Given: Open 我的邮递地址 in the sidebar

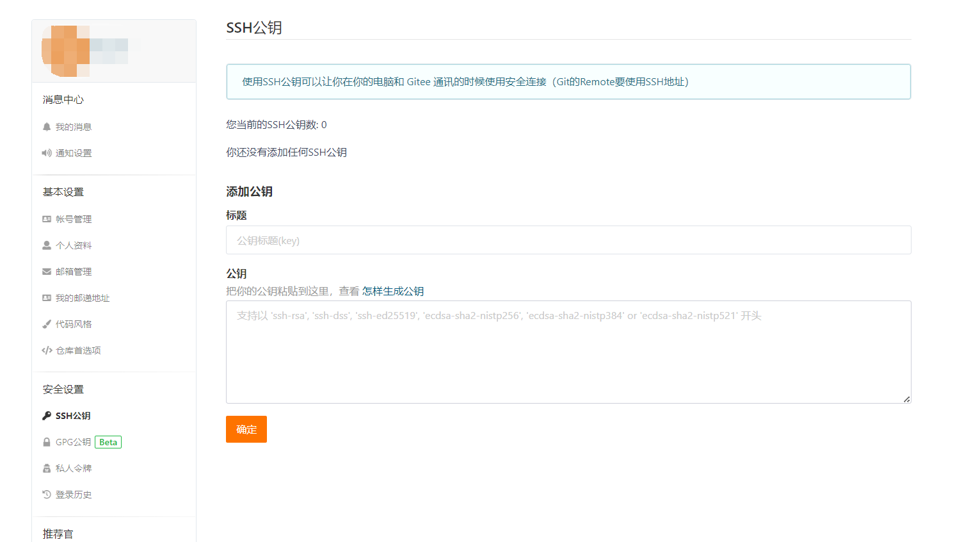Looking at the screenshot, I should 83,298.
